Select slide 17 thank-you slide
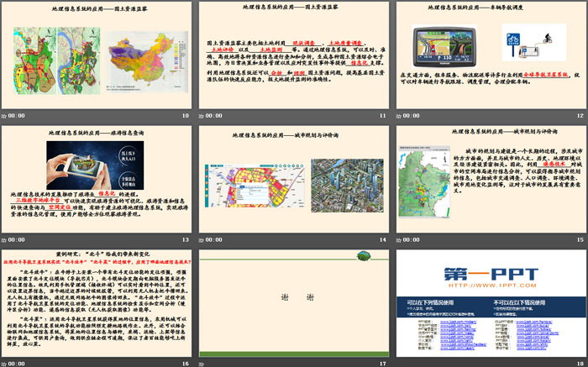 [293, 301]
